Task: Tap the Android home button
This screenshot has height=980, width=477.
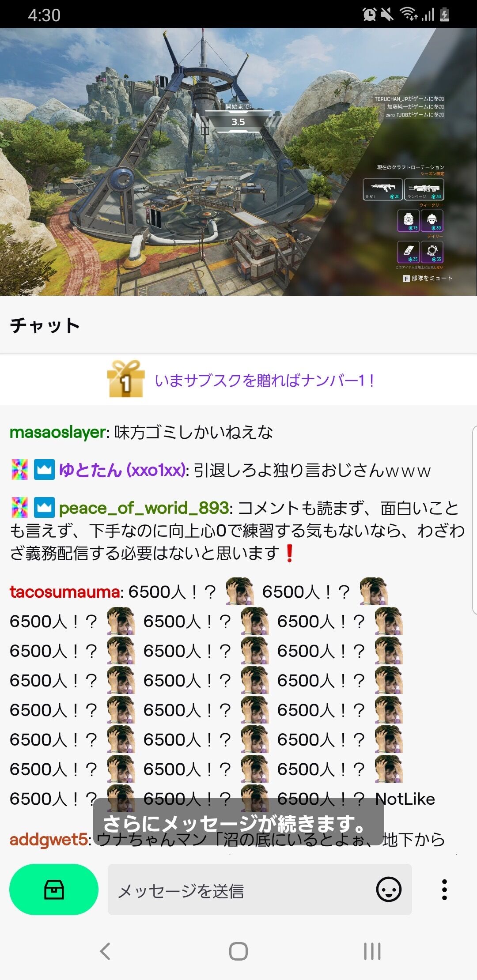Action: (x=238, y=951)
